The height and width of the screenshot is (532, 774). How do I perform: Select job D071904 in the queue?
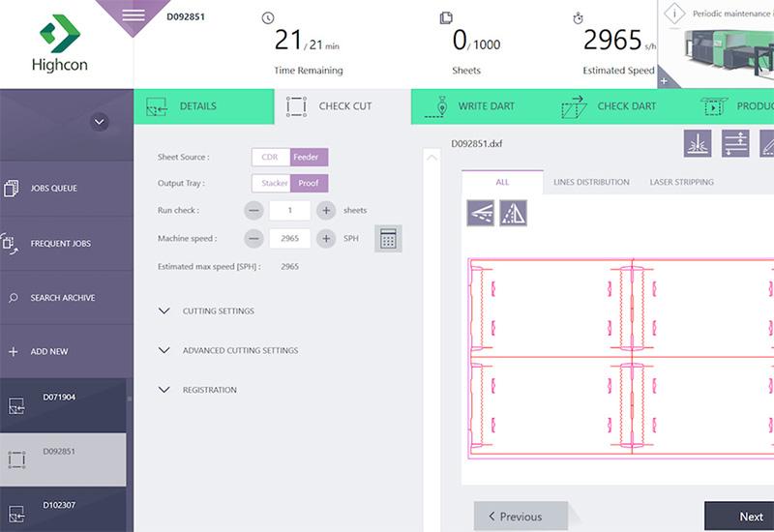(63, 404)
